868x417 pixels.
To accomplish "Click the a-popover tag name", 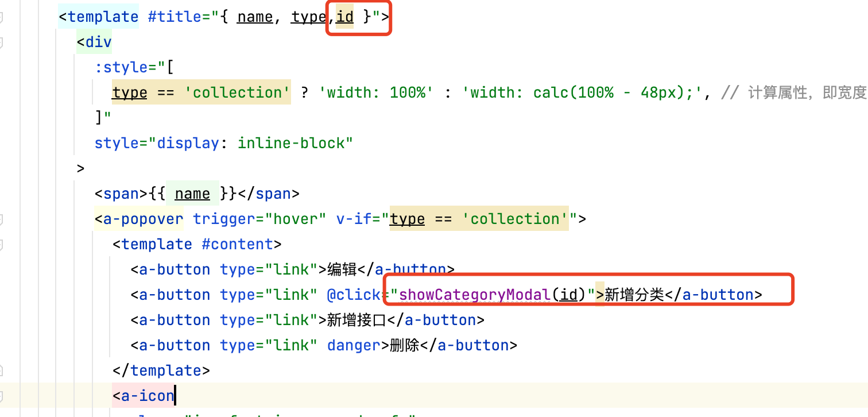I will click(144, 219).
